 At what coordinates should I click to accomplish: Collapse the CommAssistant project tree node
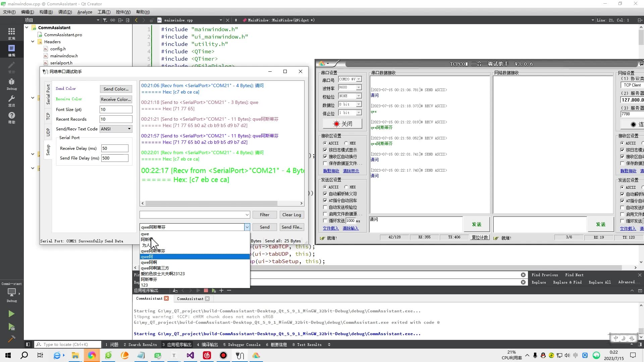[x=26, y=27]
